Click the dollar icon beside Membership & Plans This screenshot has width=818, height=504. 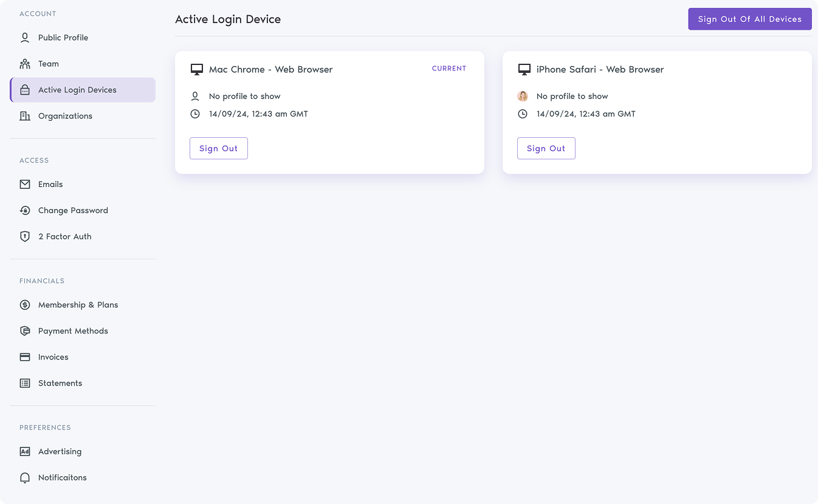click(24, 304)
